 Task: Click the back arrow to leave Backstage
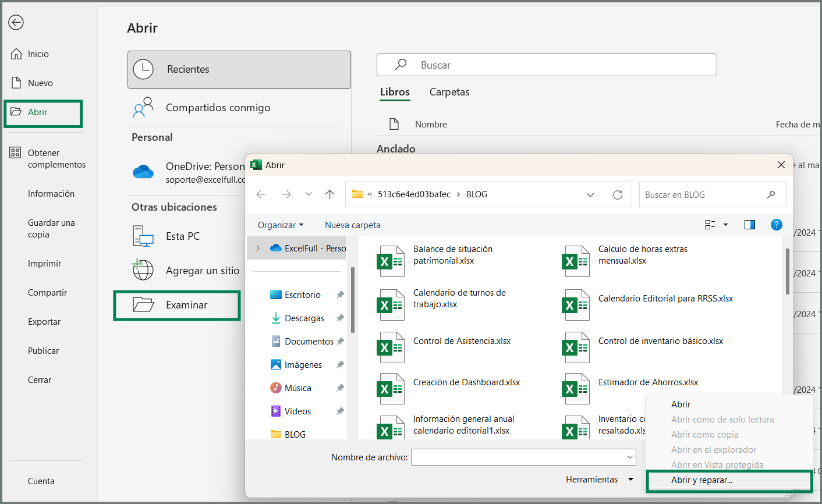tap(16, 23)
